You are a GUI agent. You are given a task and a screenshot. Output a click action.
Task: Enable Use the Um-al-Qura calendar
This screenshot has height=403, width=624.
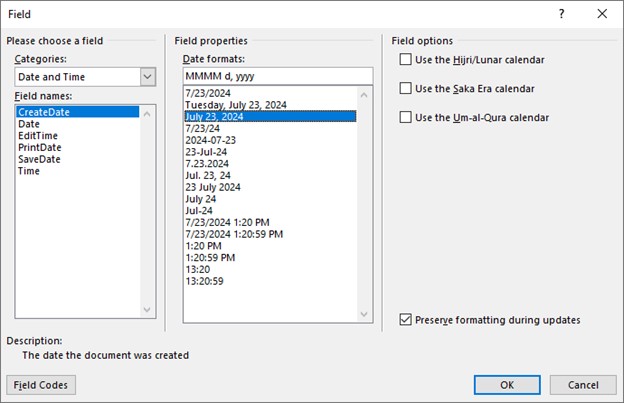(x=405, y=117)
